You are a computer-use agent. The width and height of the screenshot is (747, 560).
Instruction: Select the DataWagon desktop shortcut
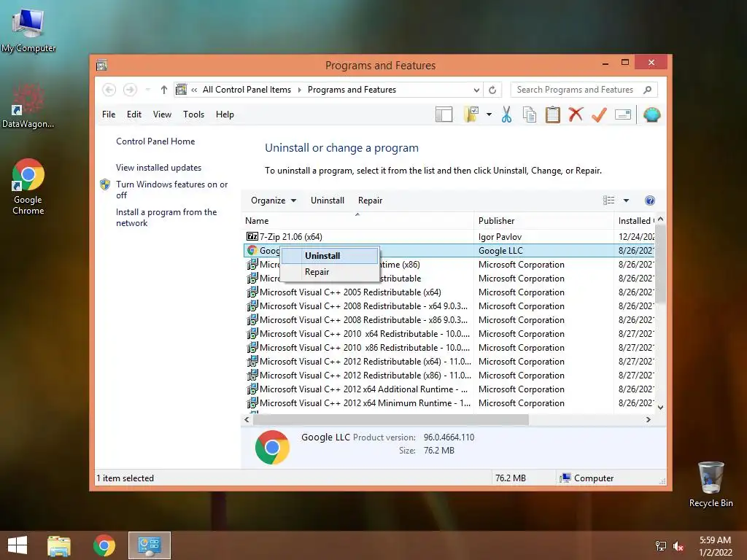click(28, 106)
